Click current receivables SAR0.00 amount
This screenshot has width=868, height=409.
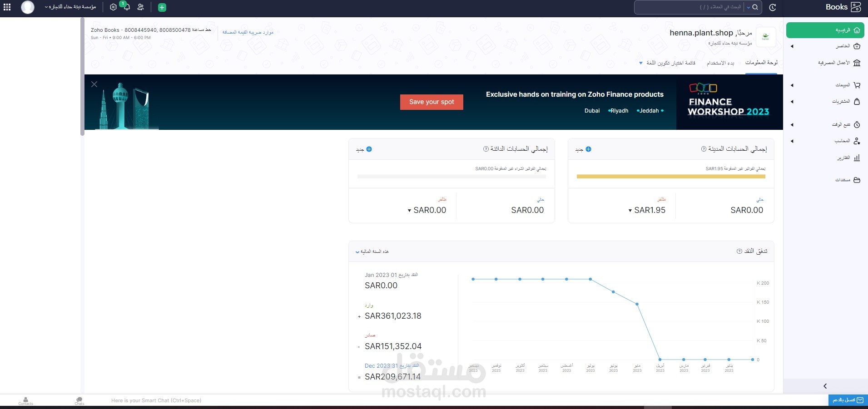(747, 210)
